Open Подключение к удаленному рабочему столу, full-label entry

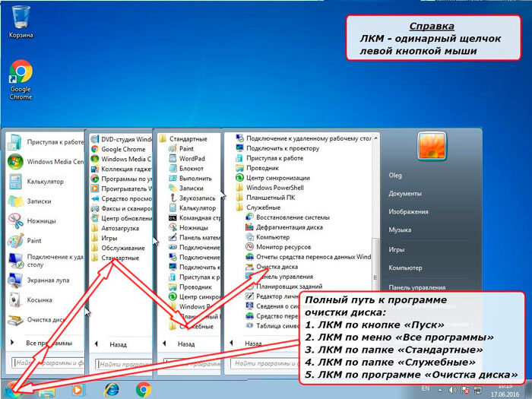coord(303,138)
